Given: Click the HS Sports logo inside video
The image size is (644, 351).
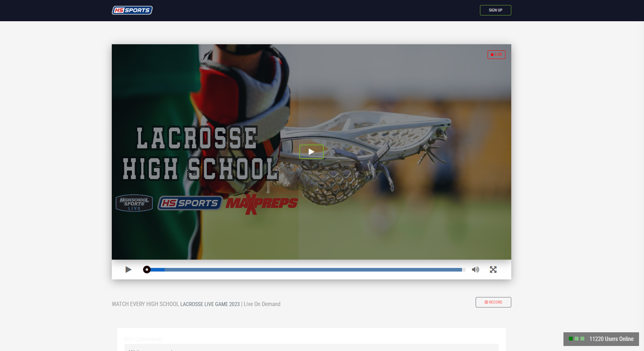Looking at the screenshot, I should pyautogui.click(x=190, y=203).
